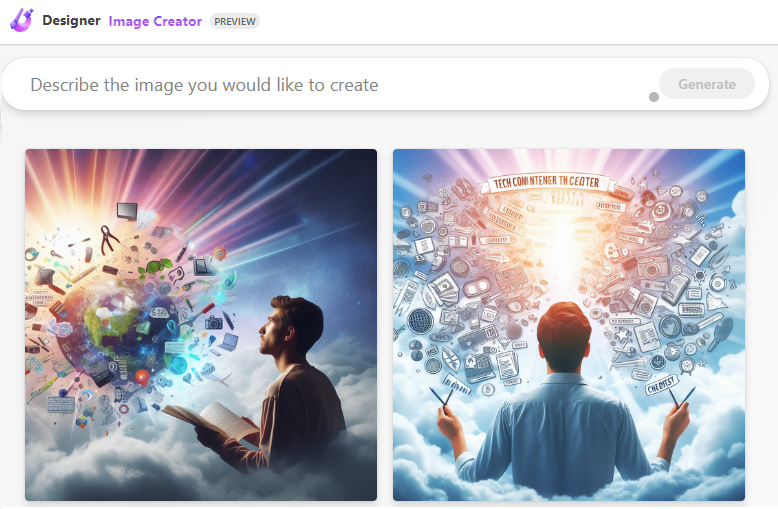The image size is (778, 509).
Task: Click the computer monitor icon in left image
Action: (127, 211)
